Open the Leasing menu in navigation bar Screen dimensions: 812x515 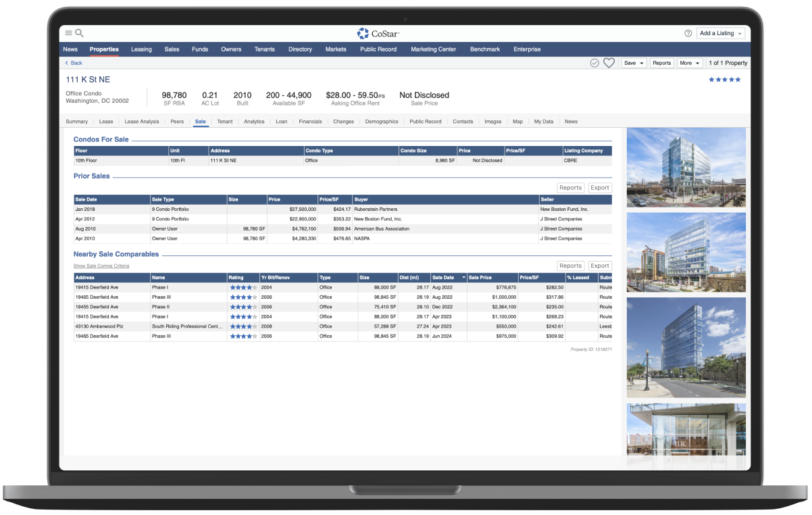pyautogui.click(x=141, y=49)
